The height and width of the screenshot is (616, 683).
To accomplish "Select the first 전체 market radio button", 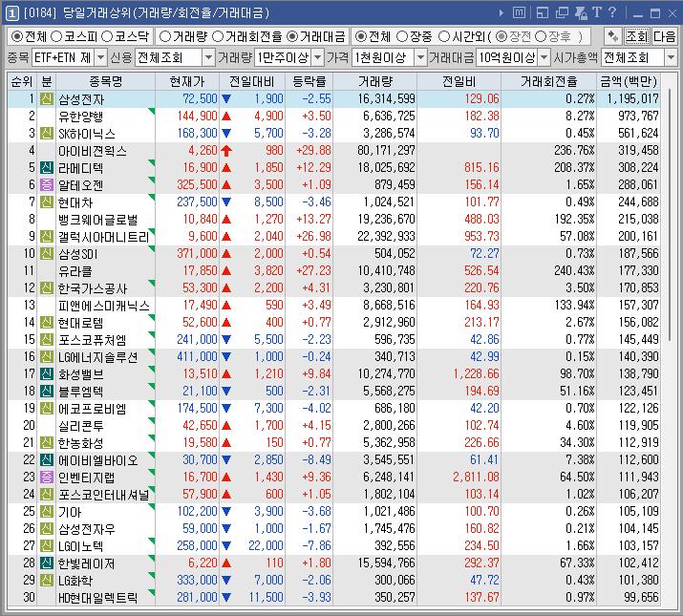I will pyautogui.click(x=16, y=36).
